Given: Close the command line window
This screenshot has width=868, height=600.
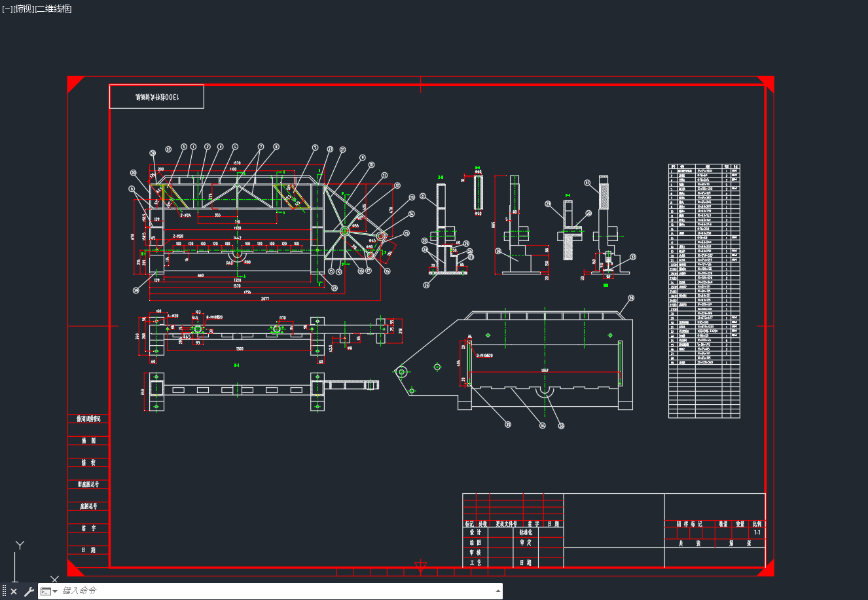Looking at the screenshot, I should (14, 591).
